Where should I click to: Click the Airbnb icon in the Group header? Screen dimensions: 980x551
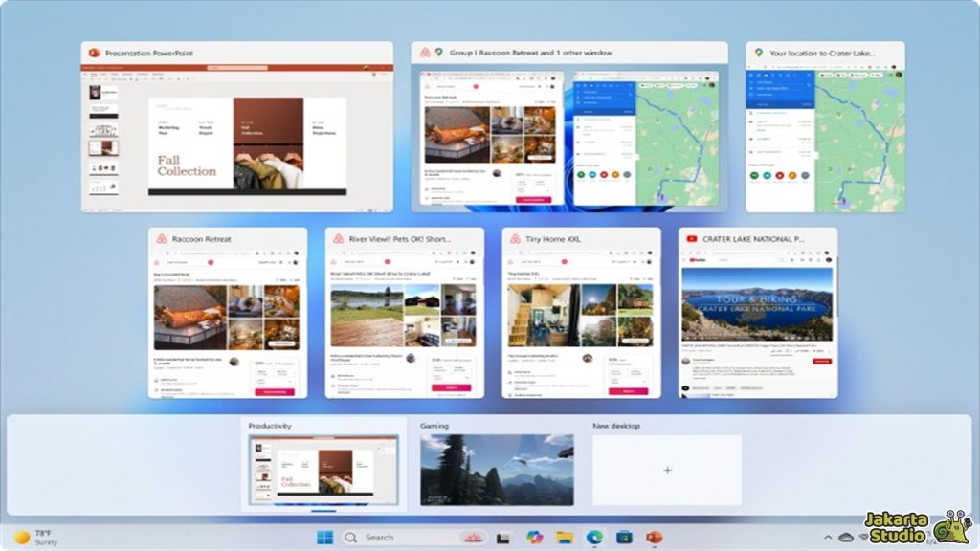[x=425, y=53]
